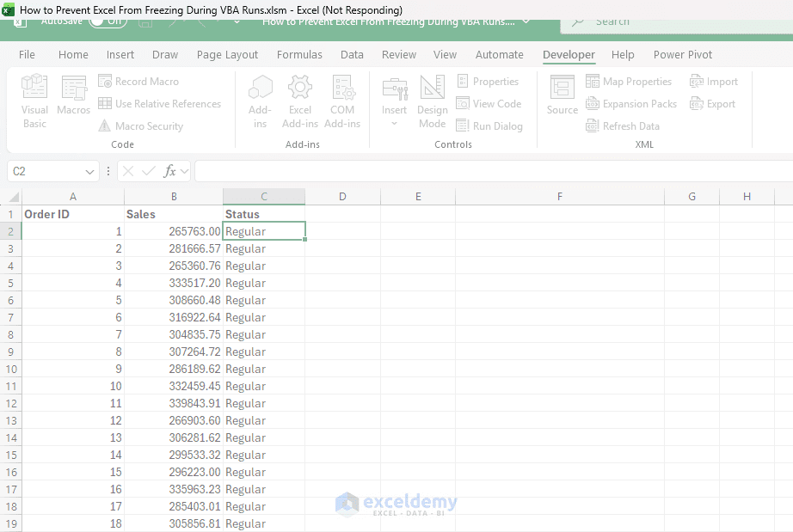Select column C header

[264, 197]
